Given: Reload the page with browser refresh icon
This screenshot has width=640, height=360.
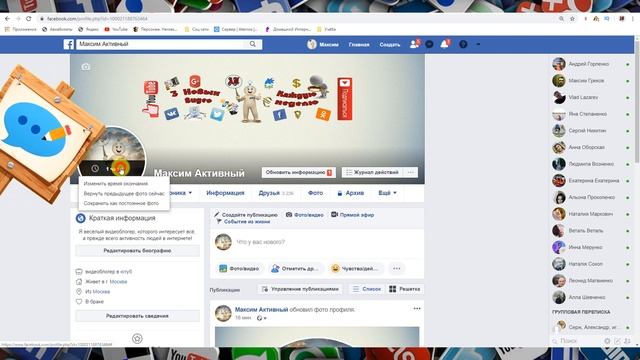Looking at the screenshot, I should pyautogui.click(x=29, y=19).
